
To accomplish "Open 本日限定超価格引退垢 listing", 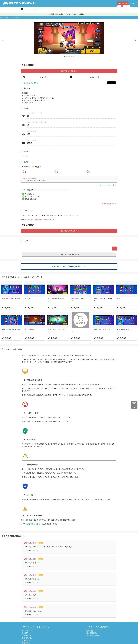I will pyautogui.click(x=80, y=295).
